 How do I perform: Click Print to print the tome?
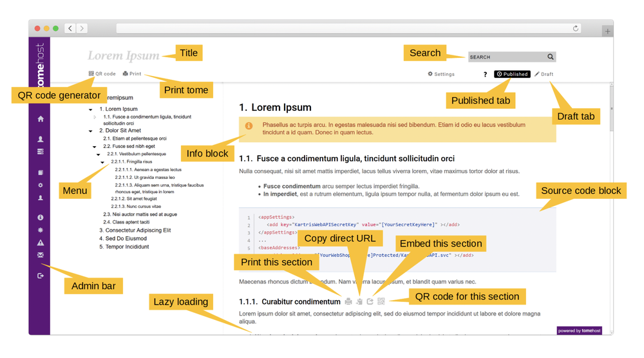coord(132,74)
